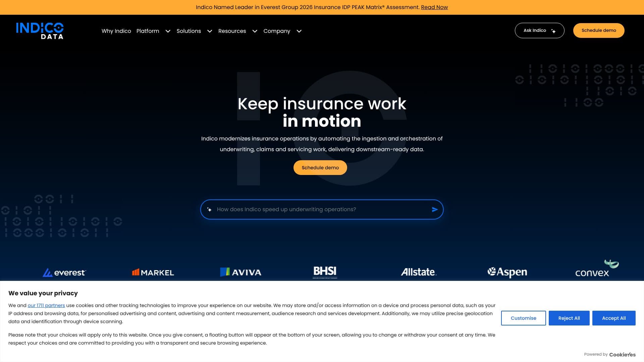Click the Accept All cookies button
Viewport: 644px width, 362px height.
[614, 318]
